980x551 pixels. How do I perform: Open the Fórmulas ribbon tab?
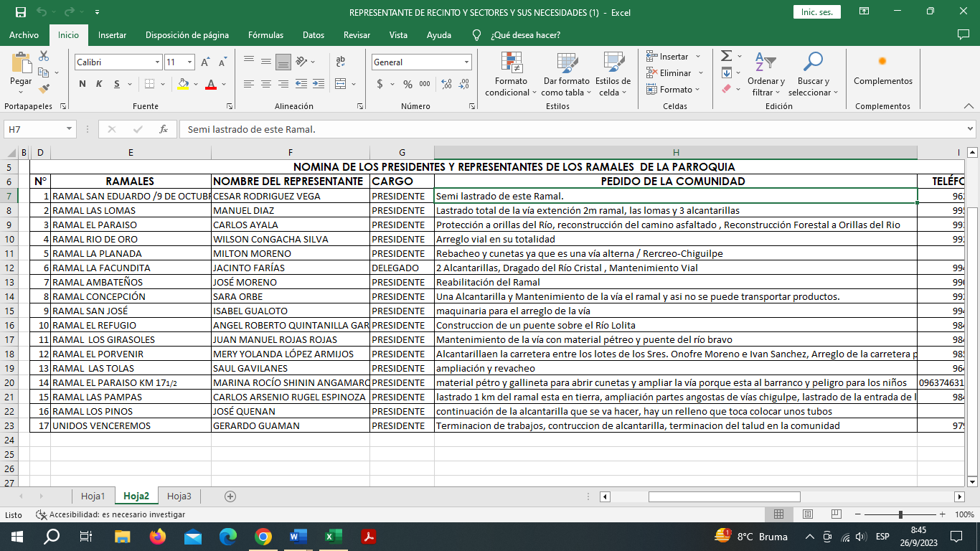(x=265, y=35)
